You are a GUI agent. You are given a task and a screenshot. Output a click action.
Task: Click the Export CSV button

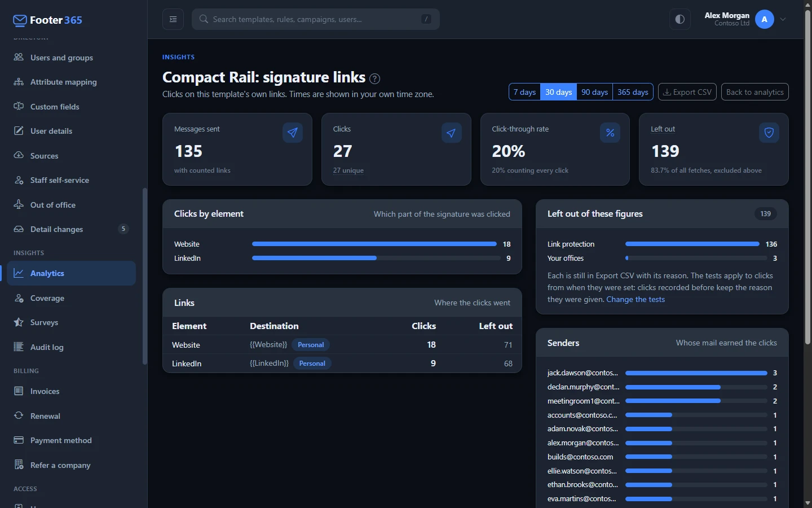(x=687, y=92)
